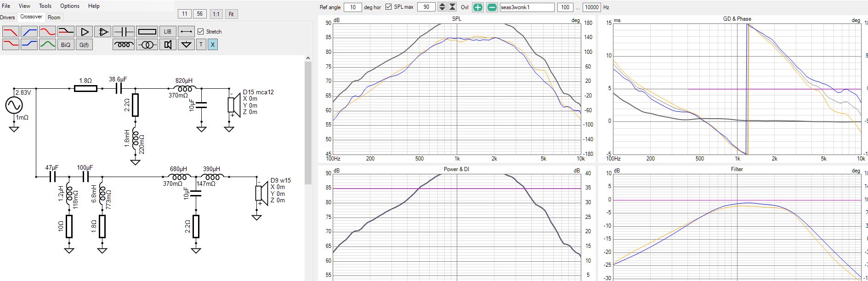Image resolution: width=868 pixels, height=281 pixels.
Task: Select the 390µH inductor
Action: pos(211,177)
